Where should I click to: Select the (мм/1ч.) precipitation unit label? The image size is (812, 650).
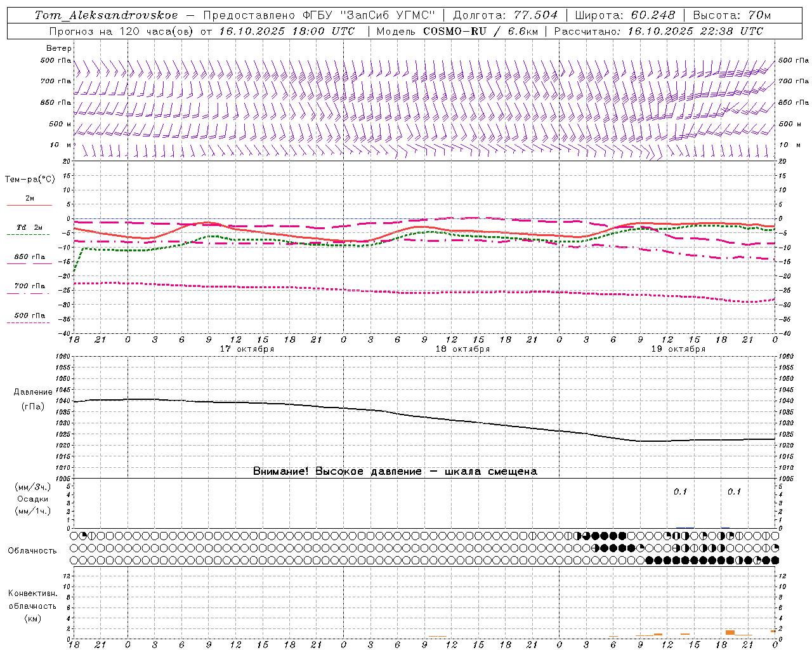pos(33,511)
